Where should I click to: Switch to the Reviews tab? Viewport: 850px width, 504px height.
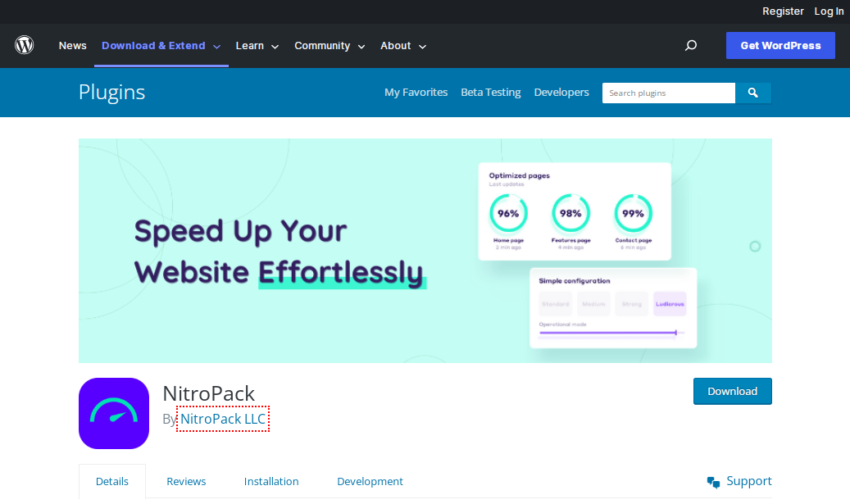point(186,481)
